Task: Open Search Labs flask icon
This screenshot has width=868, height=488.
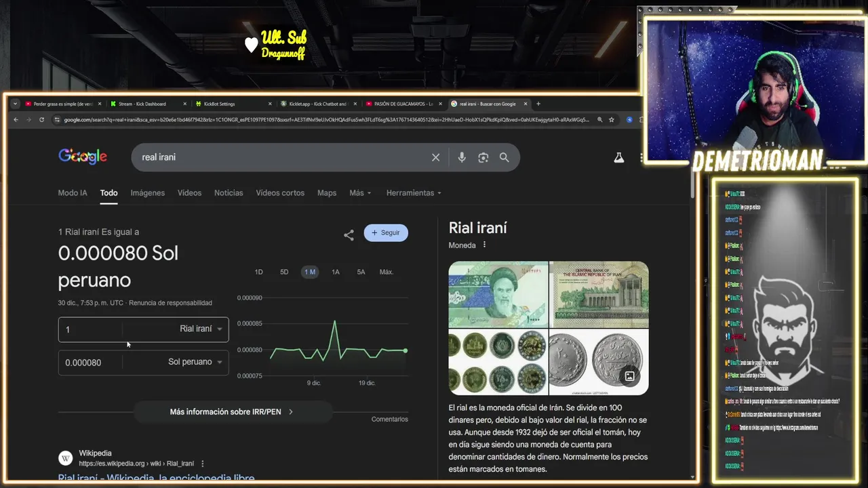Action: pos(618,157)
